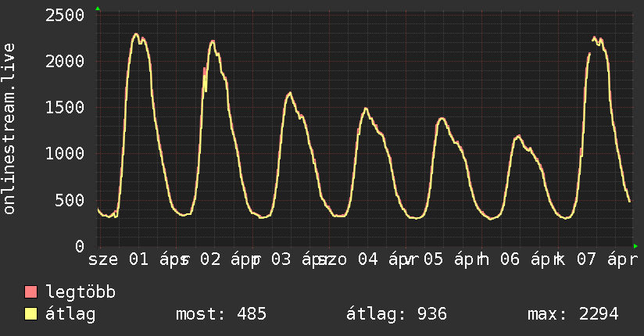The image size is (644, 336).
Task: Select the átlag legend label text
Action: pos(71,314)
